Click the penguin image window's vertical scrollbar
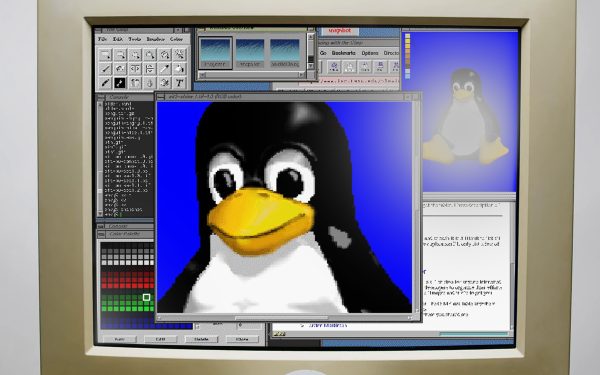This screenshot has width=600, height=375. click(416, 207)
